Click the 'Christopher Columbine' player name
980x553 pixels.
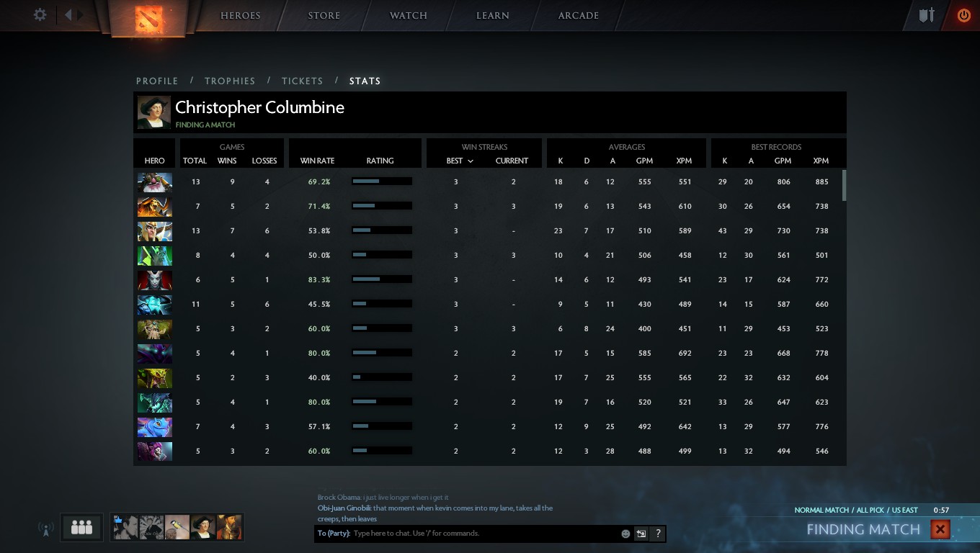[260, 108]
